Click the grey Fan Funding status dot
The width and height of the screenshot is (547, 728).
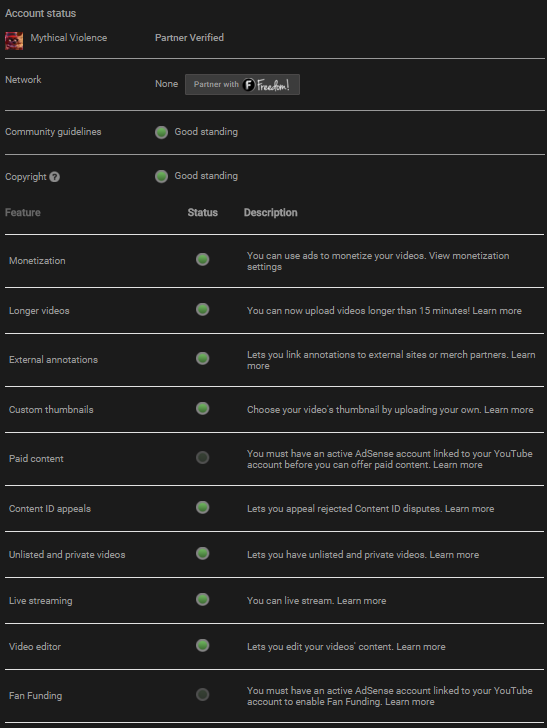click(202, 694)
